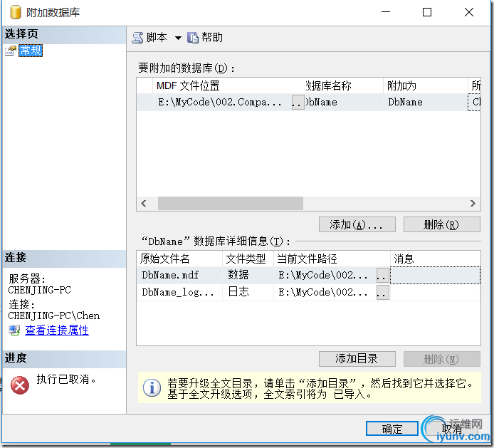Click the red error icon under 进度

click(x=20, y=385)
